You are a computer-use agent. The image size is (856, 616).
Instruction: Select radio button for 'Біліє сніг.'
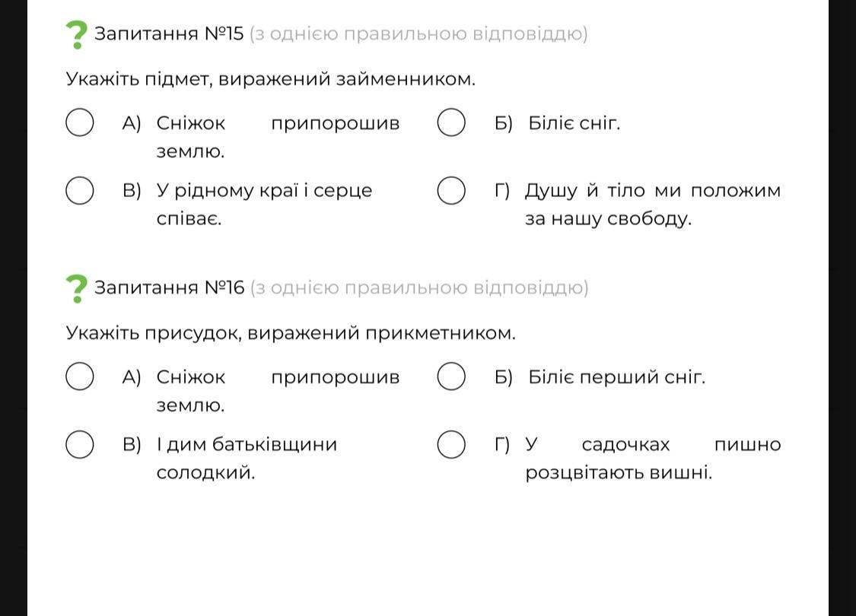[451, 123]
